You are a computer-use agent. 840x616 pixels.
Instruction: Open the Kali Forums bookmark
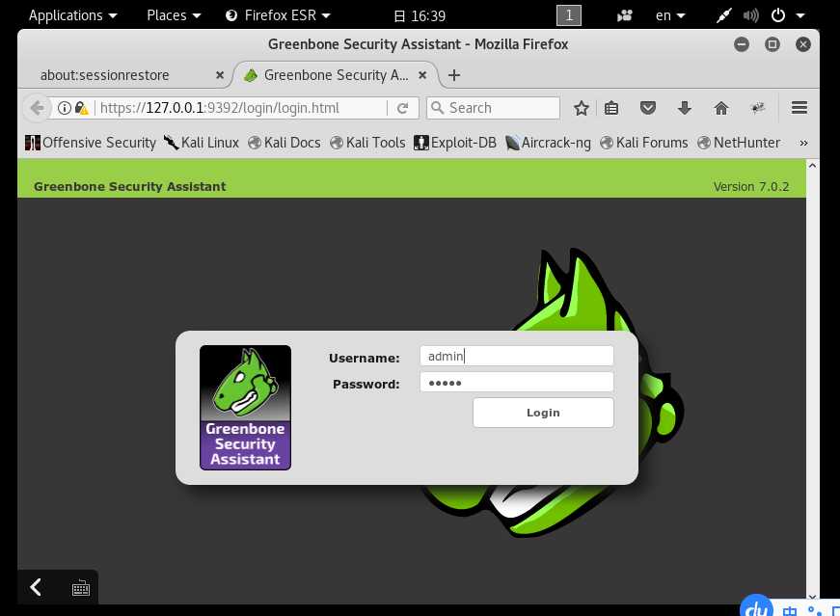coord(644,143)
